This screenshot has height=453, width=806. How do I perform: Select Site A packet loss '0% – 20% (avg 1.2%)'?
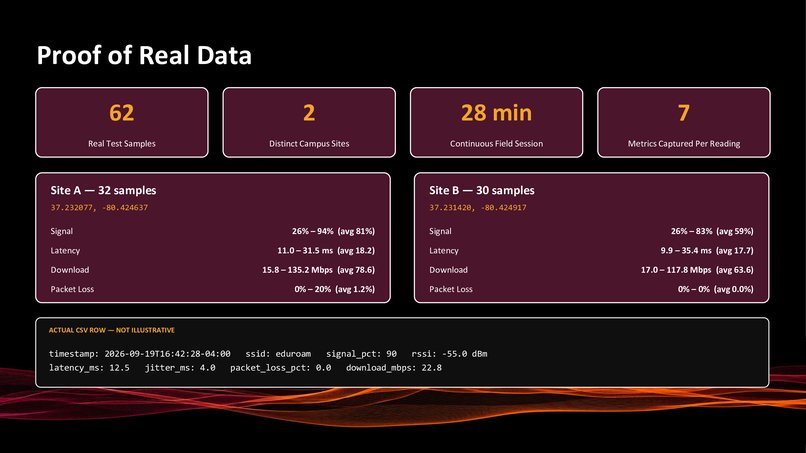(335, 289)
